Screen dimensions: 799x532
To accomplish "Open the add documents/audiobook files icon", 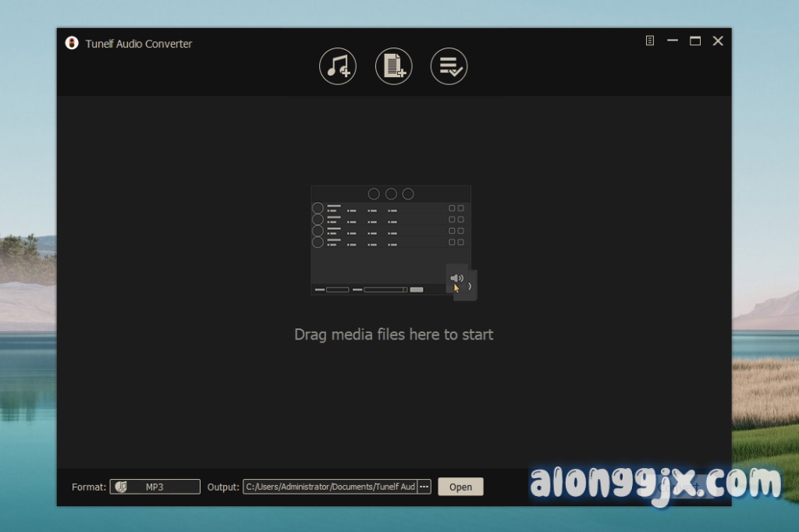I will coord(393,66).
